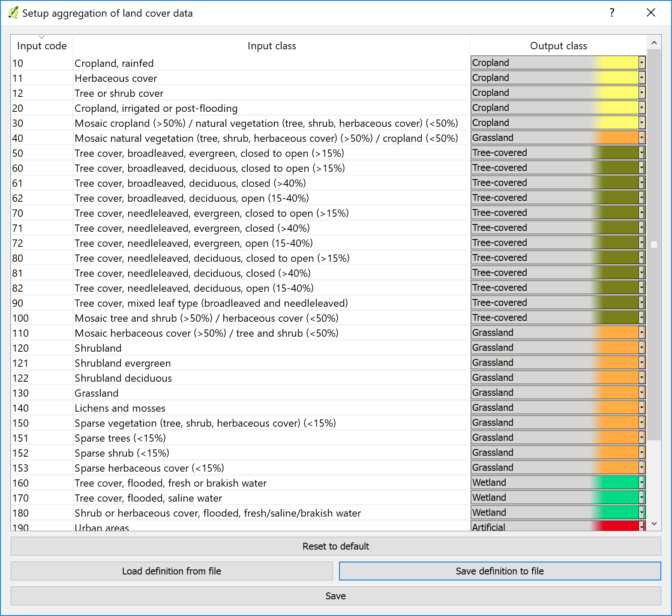Click the Save button
Viewport: 672px width, 616px height.
tap(336, 596)
